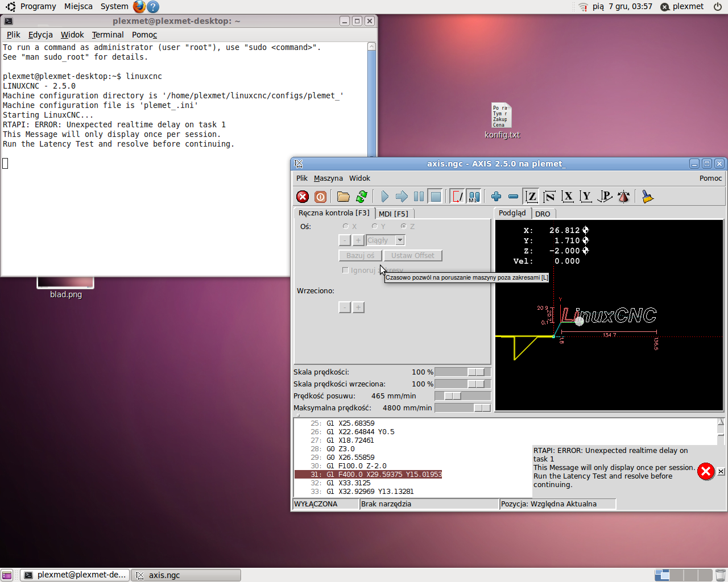Select X side view icon

tap(568, 197)
